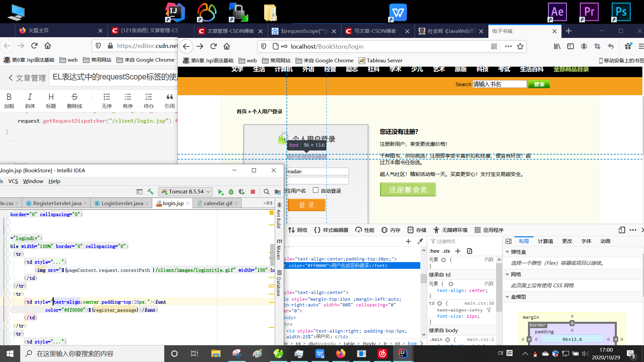Open the Database side panel in IntelliJ

point(279,283)
